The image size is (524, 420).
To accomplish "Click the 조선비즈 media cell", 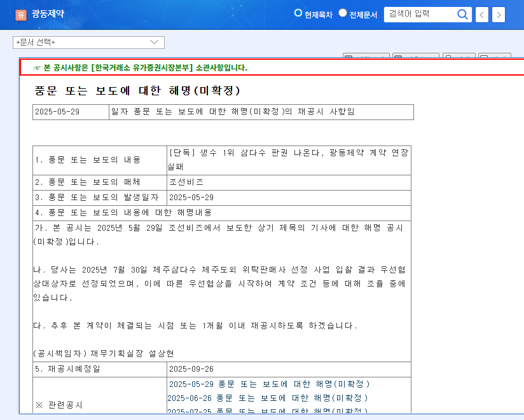I will click(x=289, y=182).
